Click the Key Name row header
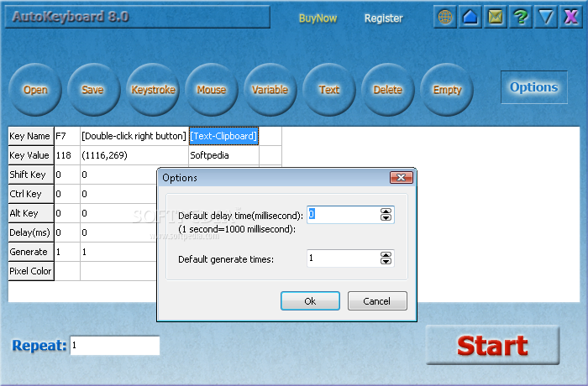The width and height of the screenshot is (588, 386). pos(31,136)
